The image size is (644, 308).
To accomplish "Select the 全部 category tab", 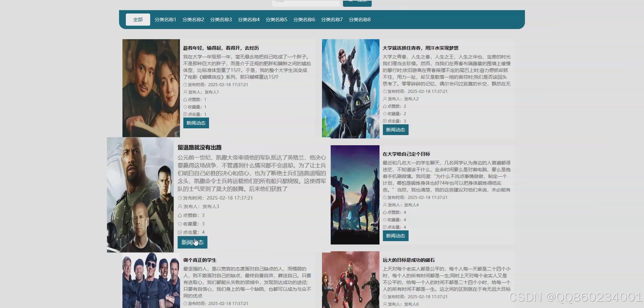I will [138, 20].
